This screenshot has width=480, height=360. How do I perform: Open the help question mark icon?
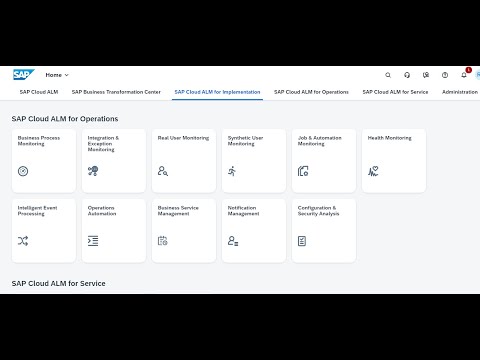click(x=445, y=75)
